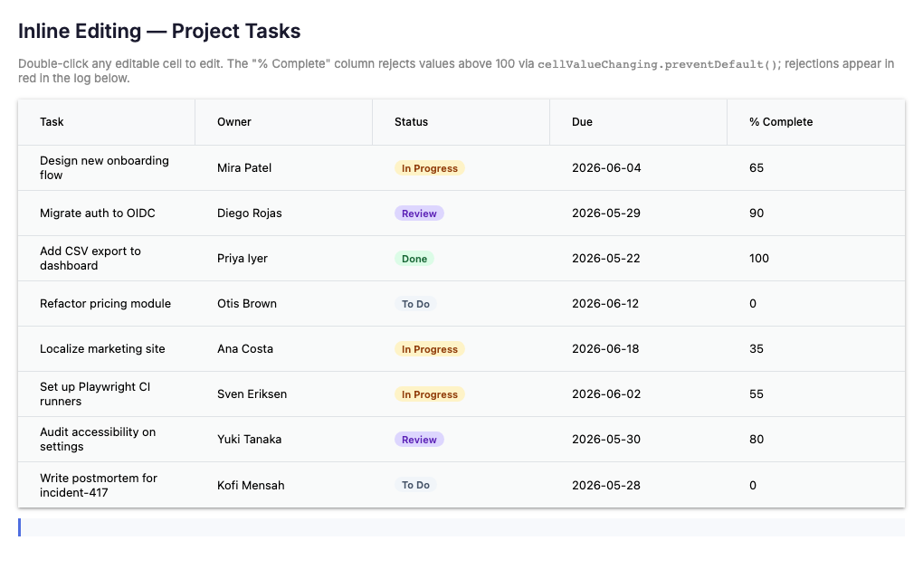Image resolution: width=923 pixels, height=588 pixels.
Task: Click 'Set up Playwright CI runners' cell
Action: point(107,394)
